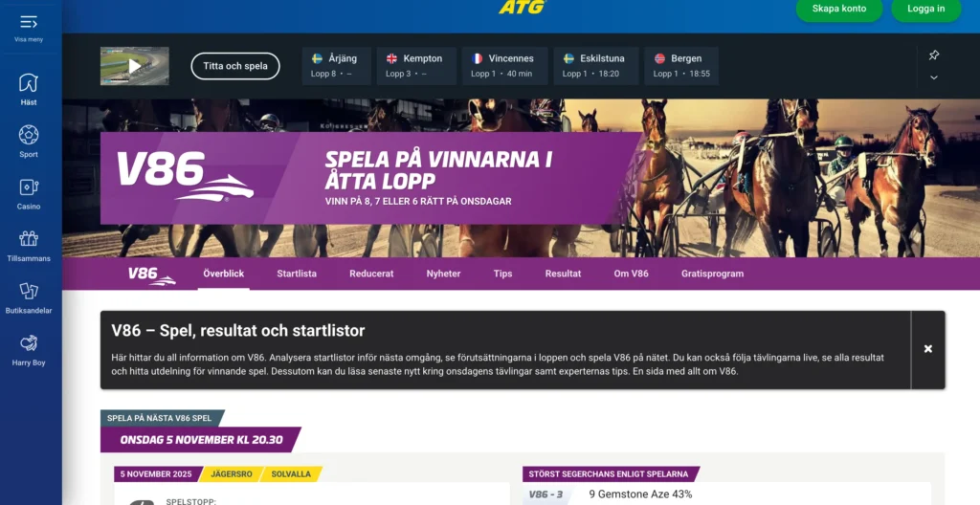Select the Vincennes Lopp 1 race
Viewport: 980px width, 505px height.
click(x=505, y=66)
